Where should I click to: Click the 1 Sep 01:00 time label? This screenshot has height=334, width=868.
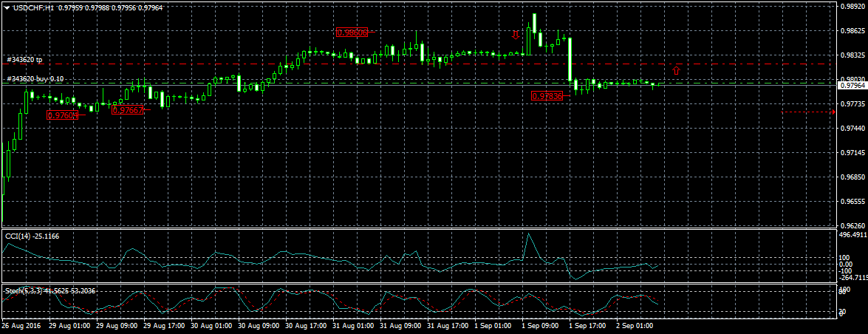491,327
